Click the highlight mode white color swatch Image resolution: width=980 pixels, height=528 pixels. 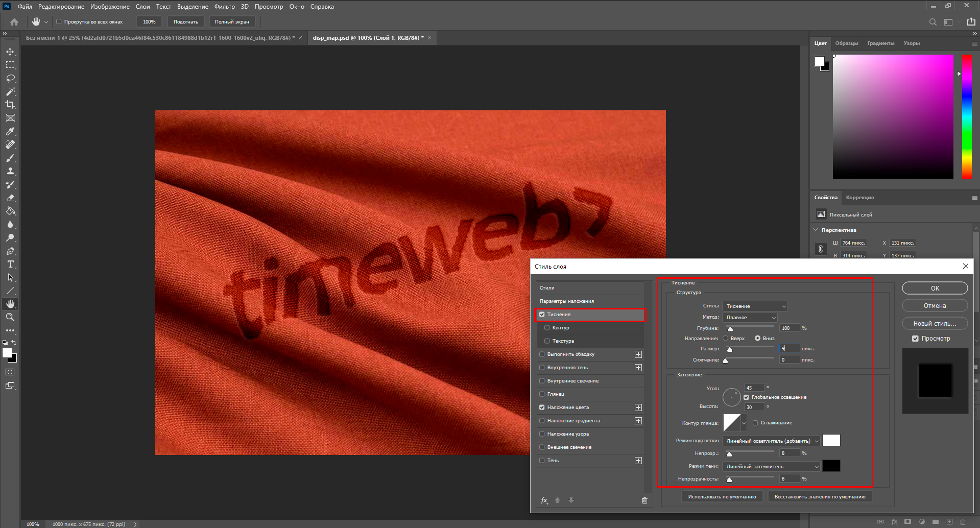pyautogui.click(x=831, y=440)
